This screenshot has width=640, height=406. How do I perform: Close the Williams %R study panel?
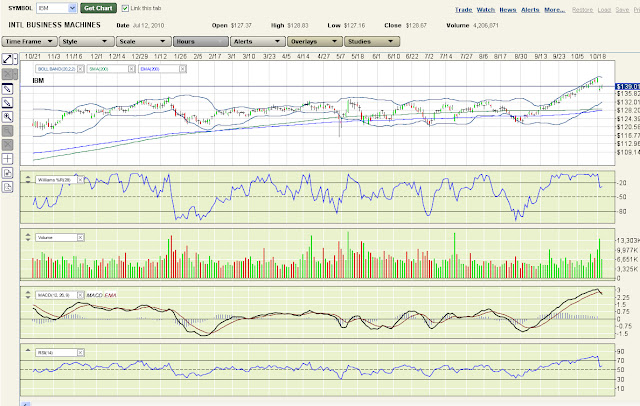pyautogui.click(x=80, y=180)
